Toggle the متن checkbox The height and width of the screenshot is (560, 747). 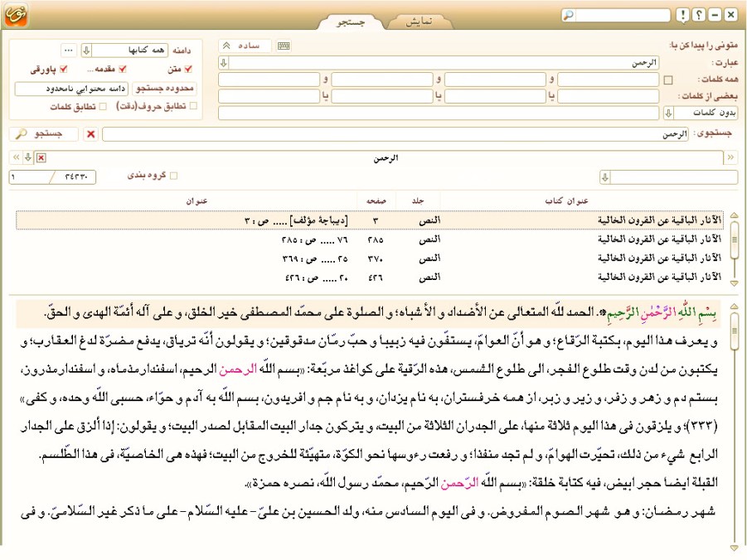188,70
